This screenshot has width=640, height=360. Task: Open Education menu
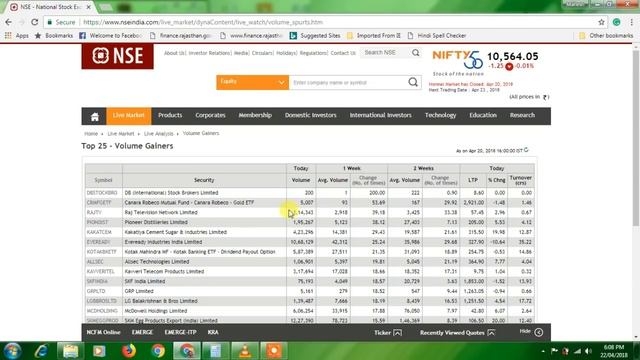click(x=483, y=116)
